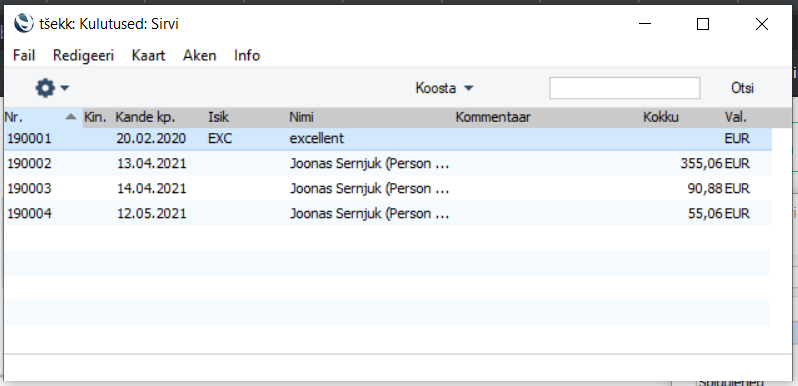
Task: Select expense row 190002
Action: pyautogui.click(x=388, y=163)
